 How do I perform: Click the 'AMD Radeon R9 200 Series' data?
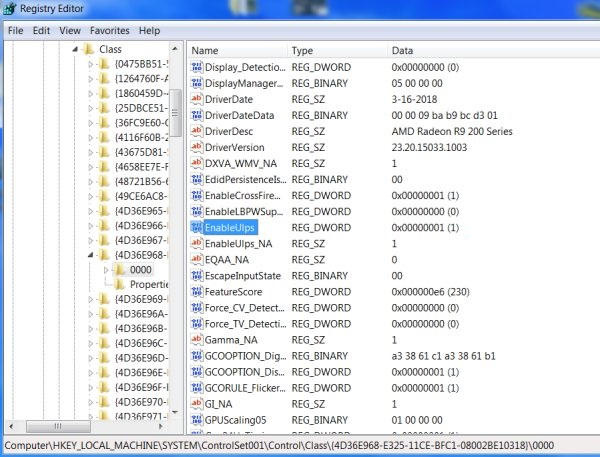coord(452,132)
